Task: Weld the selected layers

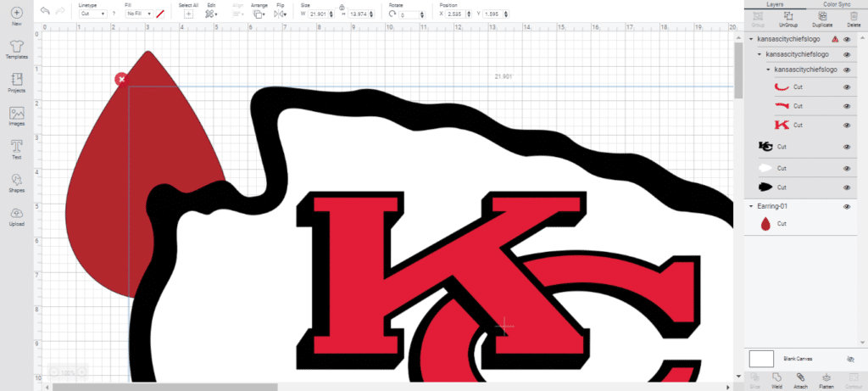Action: click(x=776, y=381)
